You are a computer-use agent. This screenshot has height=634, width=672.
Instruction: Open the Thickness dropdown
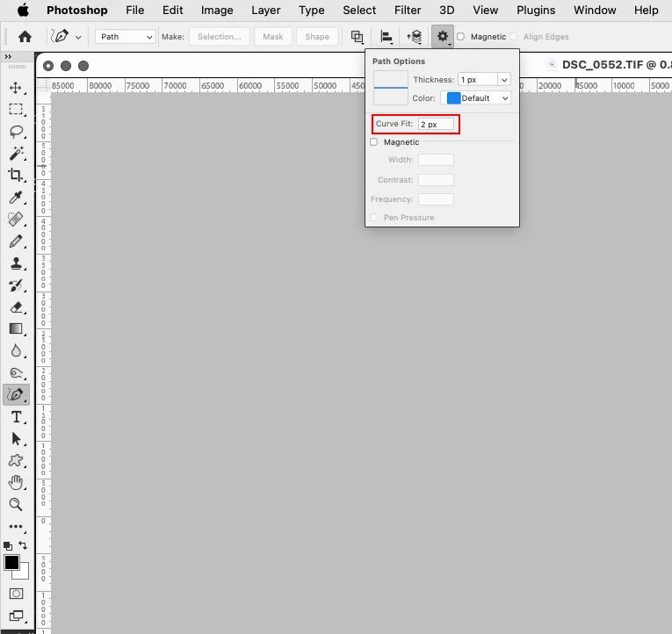tap(504, 80)
